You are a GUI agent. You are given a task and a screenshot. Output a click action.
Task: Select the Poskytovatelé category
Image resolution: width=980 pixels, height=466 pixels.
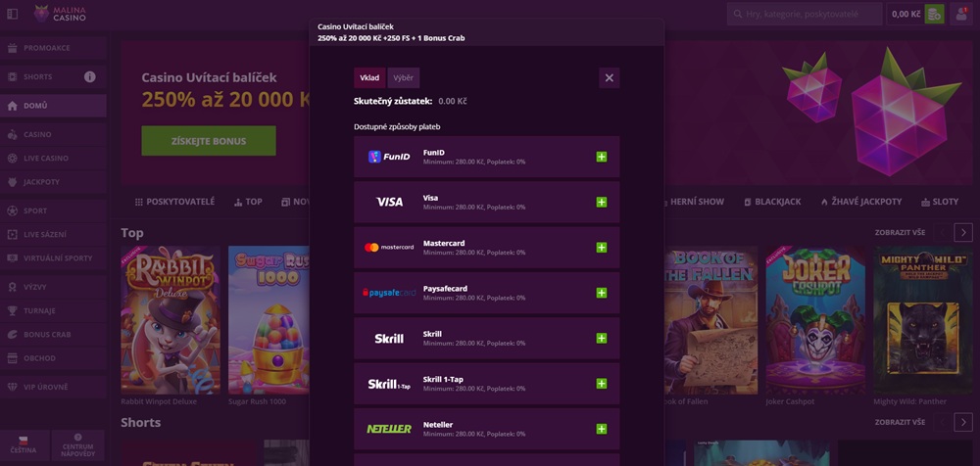(174, 202)
